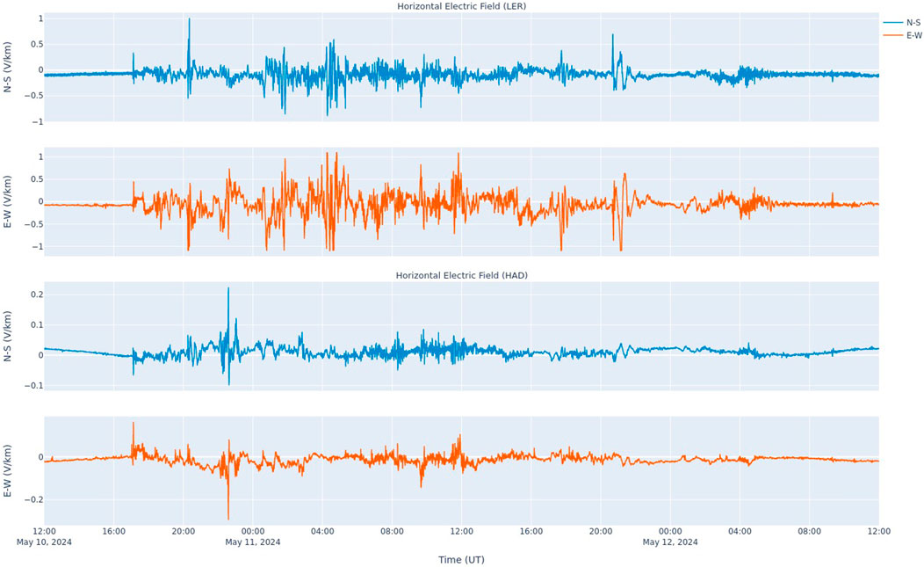Click the deepest orange dip in the bottom plot
Screen dimensions: 924x567
(228, 518)
